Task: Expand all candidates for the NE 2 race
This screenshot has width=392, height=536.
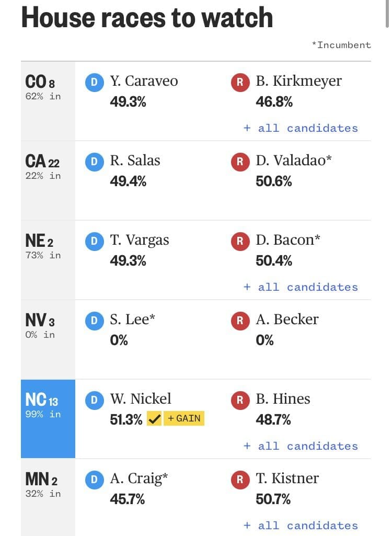Action: (301, 287)
